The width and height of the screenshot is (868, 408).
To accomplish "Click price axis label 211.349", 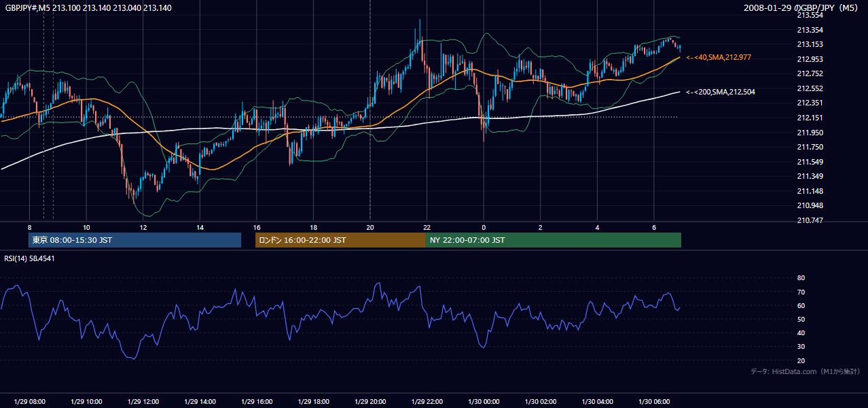I will (810, 176).
